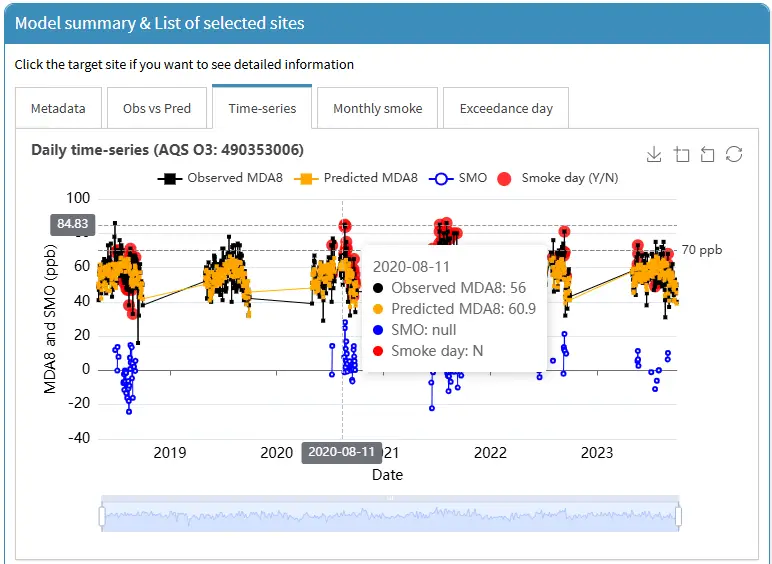Viewport: 772px width, 564px height.
Task: Click the red Smoke day legend dot
Action: (505, 178)
